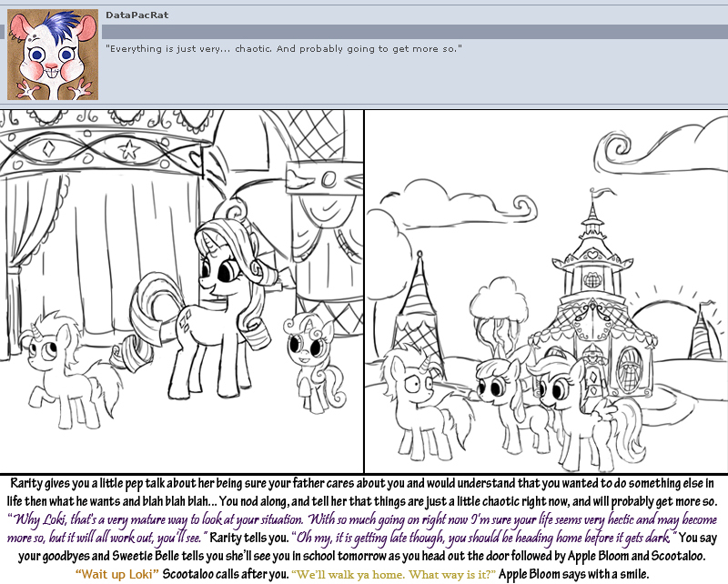728x584 pixels.
Task: Select the text "Scootaloo calls after you."
Action: [225, 574]
